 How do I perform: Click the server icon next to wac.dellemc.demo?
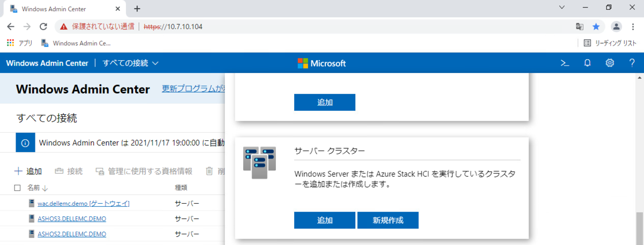(x=32, y=203)
